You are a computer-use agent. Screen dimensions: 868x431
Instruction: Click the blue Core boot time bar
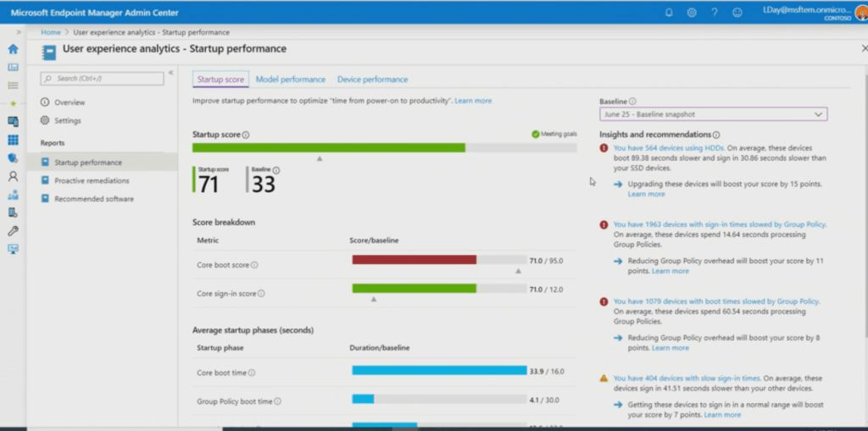(439, 371)
